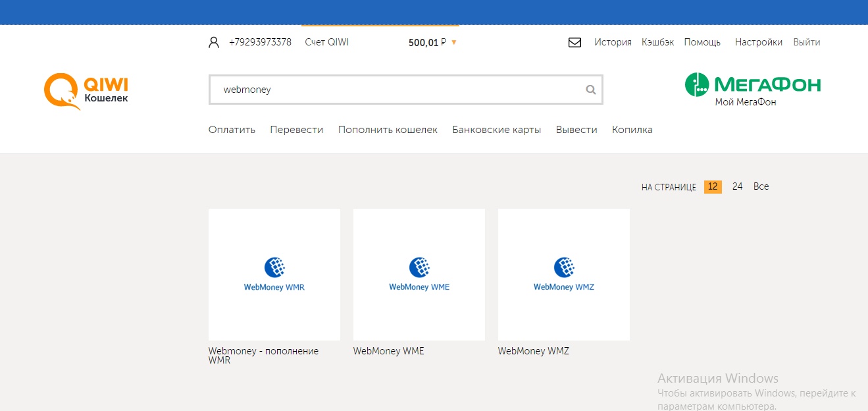Click the search magnifier icon

click(591, 90)
